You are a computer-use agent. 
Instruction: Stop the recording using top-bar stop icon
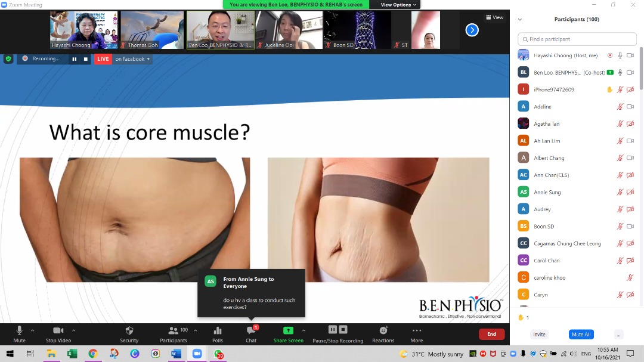coord(86,59)
